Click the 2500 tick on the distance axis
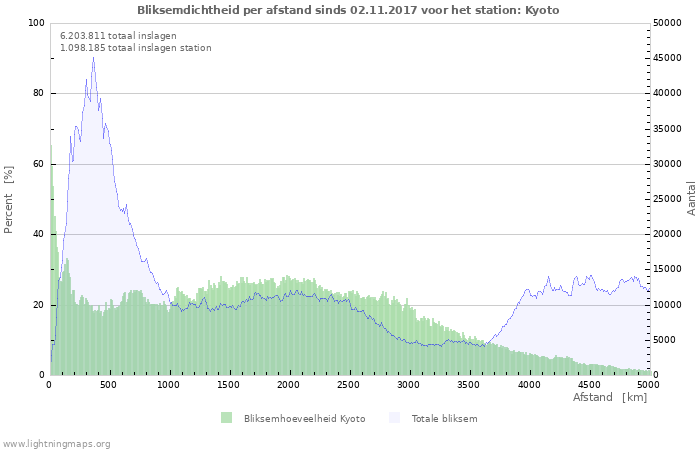The width and height of the screenshot is (700, 450). coord(349,384)
